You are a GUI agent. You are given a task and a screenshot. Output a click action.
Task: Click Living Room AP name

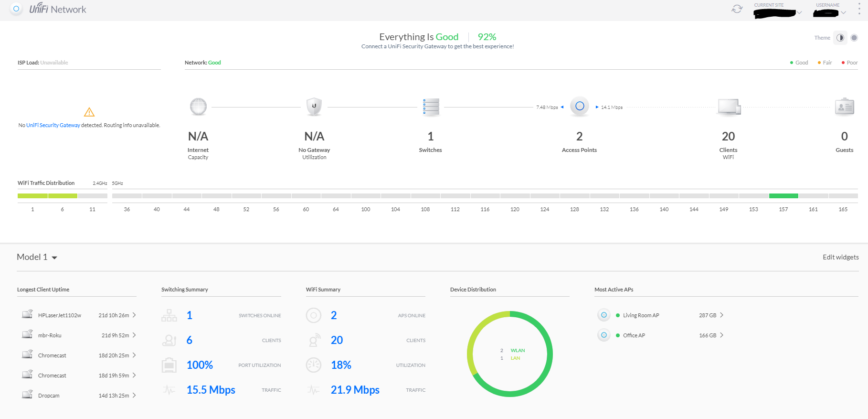click(x=641, y=315)
